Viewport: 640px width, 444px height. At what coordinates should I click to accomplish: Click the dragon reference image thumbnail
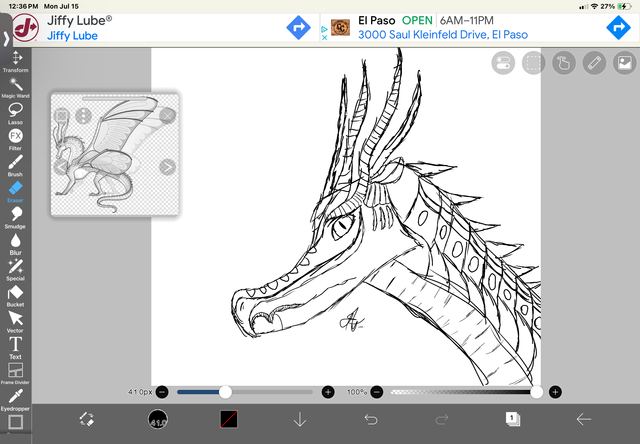pyautogui.click(x=115, y=154)
